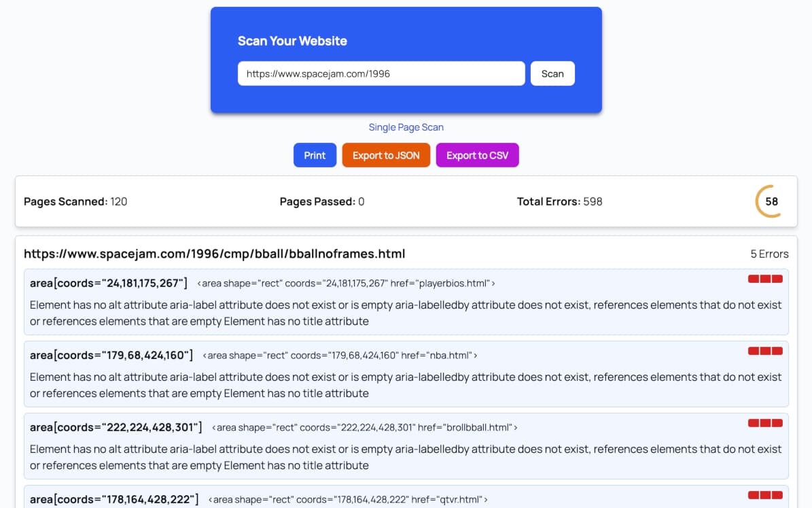Click the Scan button
This screenshot has width=812, height=508.
[552, 73]
